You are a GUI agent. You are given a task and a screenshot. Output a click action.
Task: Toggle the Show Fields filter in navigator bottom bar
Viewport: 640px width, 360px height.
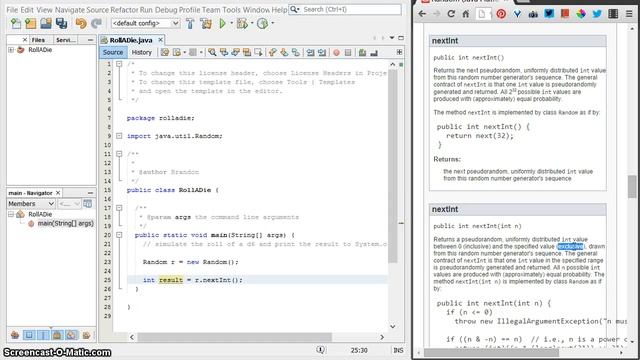click(x=29, y=335)
